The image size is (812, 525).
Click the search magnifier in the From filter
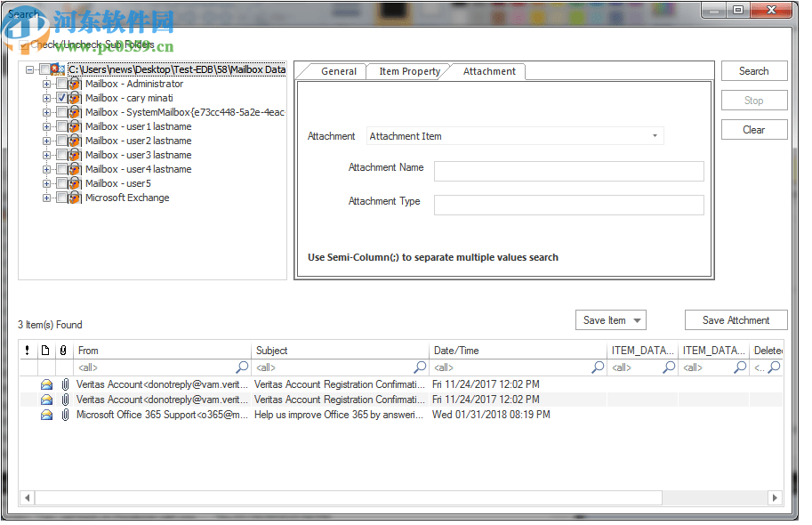pyautogui.click(x=241, y=367)
